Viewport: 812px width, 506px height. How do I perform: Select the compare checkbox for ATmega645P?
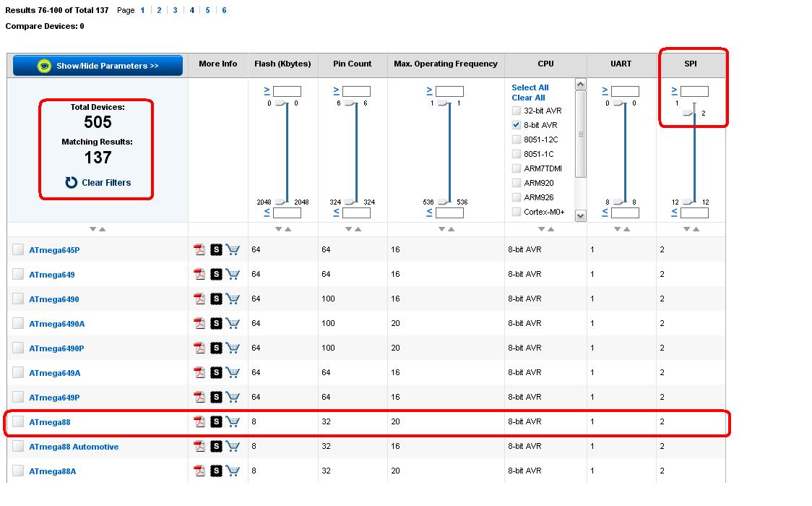(18, 249)
